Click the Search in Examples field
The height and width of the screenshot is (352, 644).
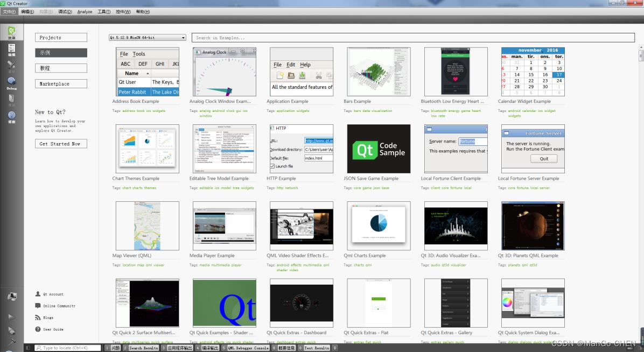pos(413,37)
